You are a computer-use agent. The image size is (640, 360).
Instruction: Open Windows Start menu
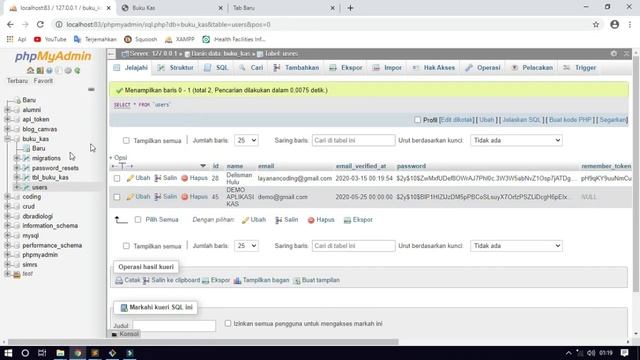(x=8, y=353)
